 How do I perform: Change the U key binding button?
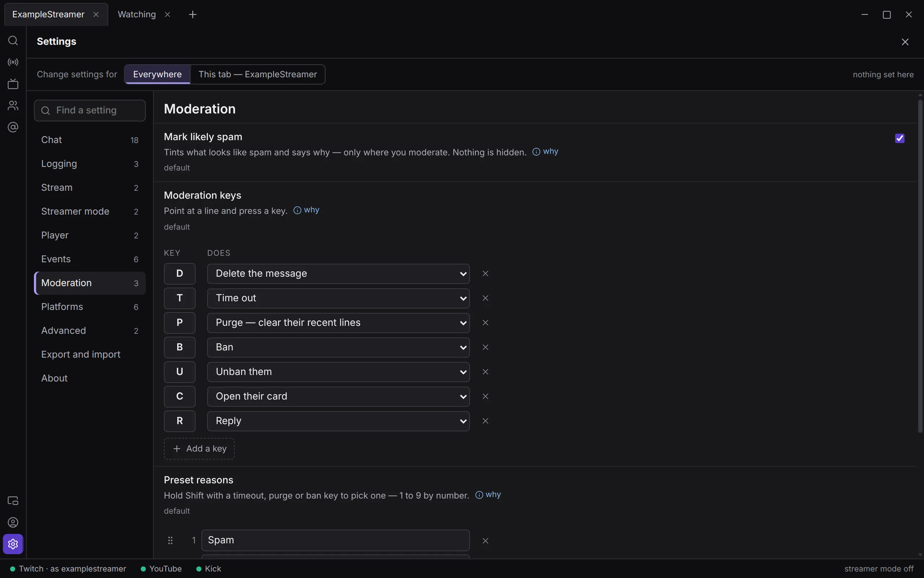pos(179,372)
